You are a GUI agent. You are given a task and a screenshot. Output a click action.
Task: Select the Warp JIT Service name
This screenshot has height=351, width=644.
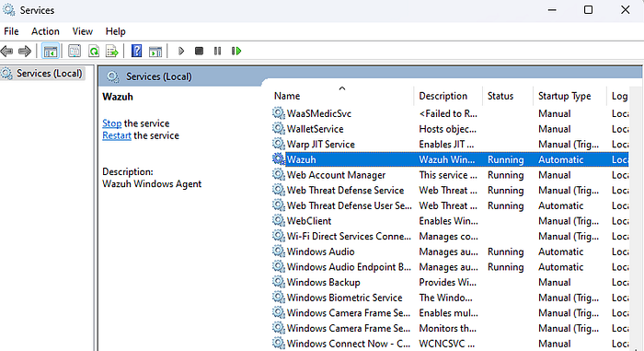[321, 144]
